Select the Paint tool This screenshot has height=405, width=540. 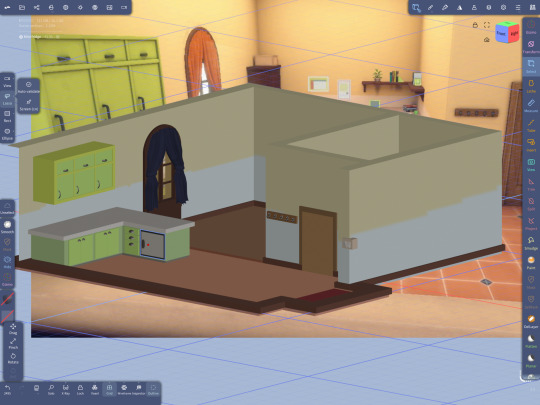531,262
